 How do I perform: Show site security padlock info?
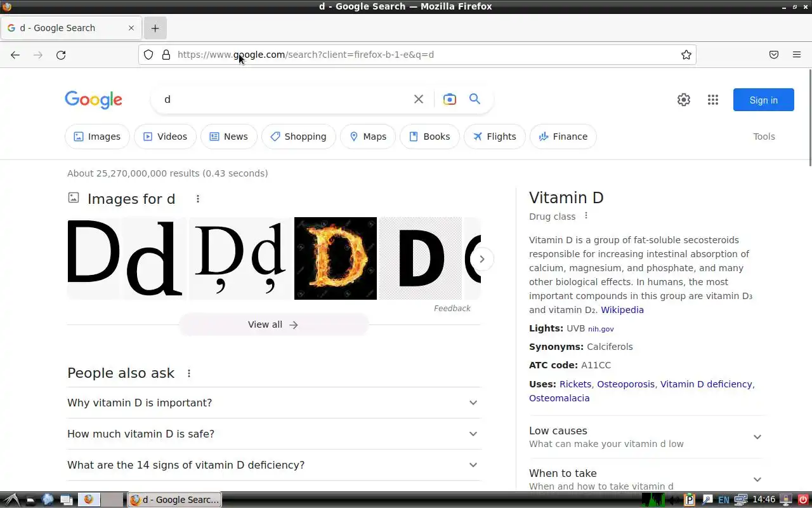coord(166,55)
